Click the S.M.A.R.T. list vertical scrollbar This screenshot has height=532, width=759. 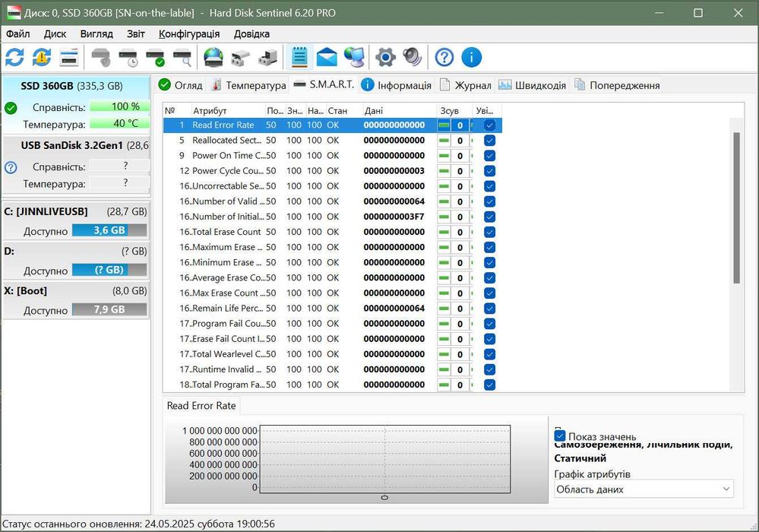click(735, 207)
